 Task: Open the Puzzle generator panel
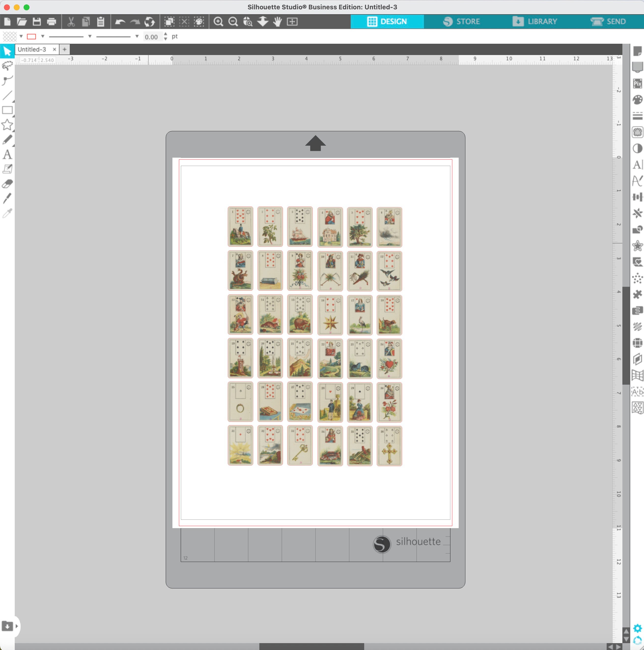tap(637, 294)
